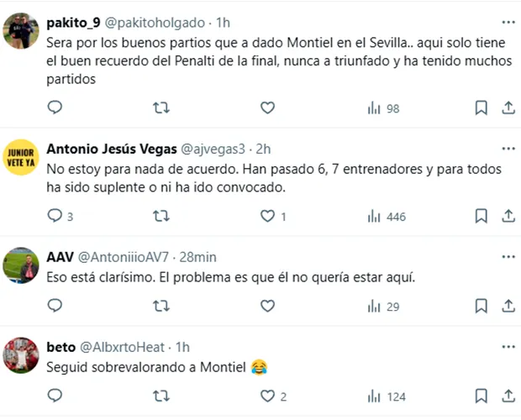Share pakito_9's tweet
Screen dimensions: 521x420
click(x=508, y=108)
